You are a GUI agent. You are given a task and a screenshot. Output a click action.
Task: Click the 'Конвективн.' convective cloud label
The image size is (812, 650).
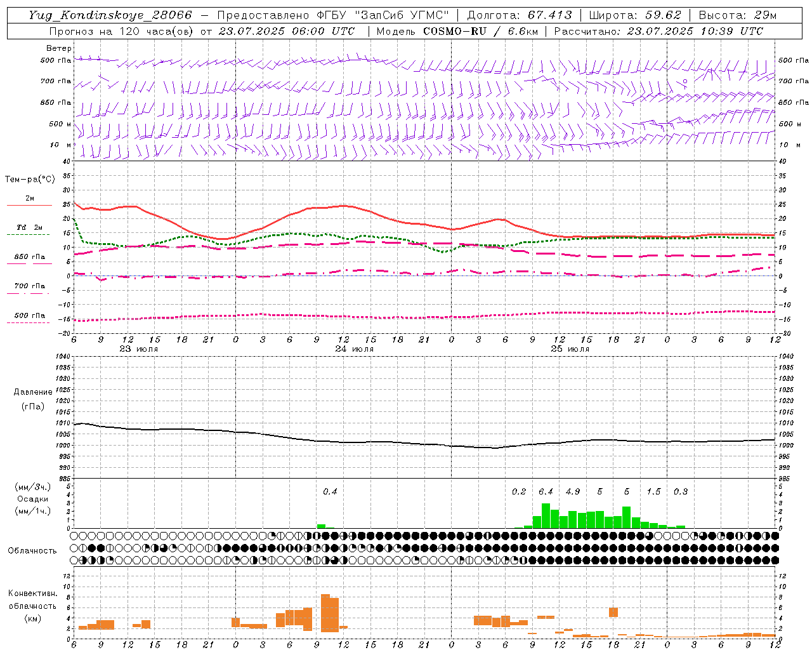(x=32, y=594)
